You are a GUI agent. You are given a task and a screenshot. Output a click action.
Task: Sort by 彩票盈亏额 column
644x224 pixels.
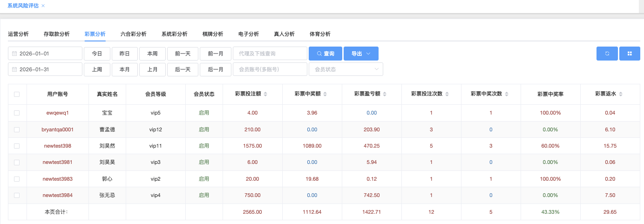[x=385, y=94]
